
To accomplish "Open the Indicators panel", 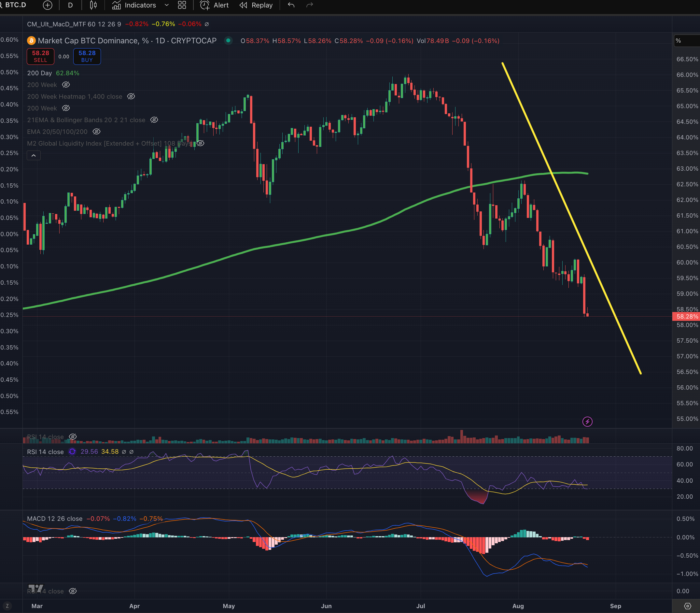I will 134,5.
